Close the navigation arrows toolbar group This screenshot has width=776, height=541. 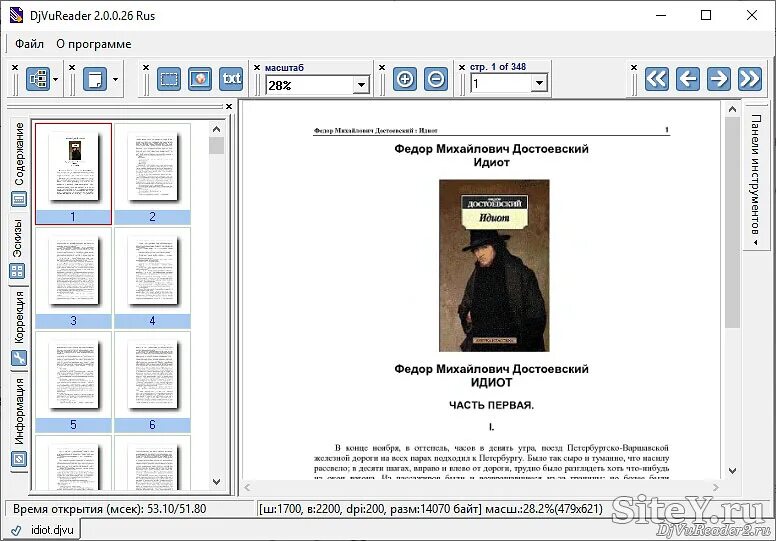click(x=634, y=67)
